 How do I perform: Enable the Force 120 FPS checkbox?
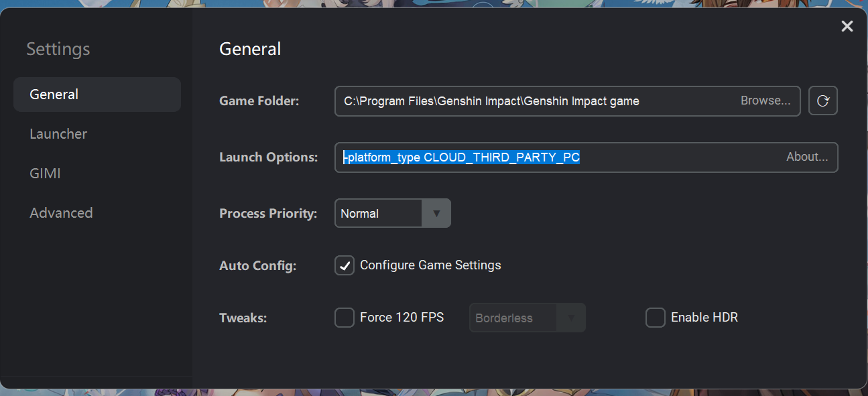coord(345,318)
